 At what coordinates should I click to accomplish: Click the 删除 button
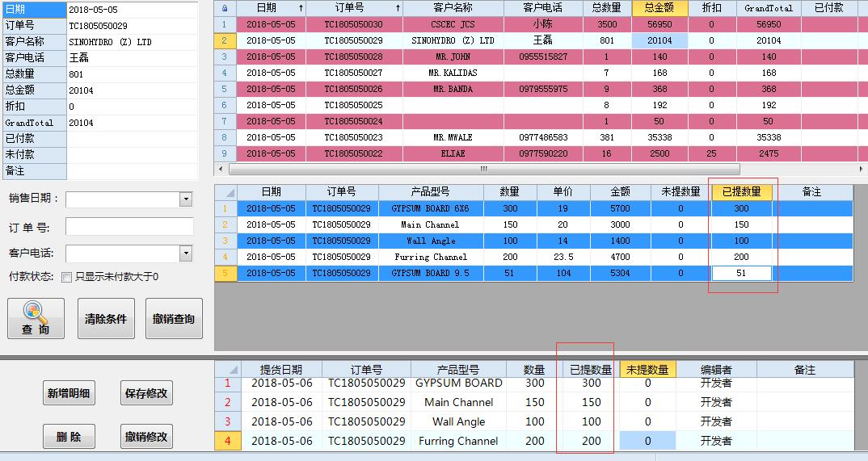(x=69, y=437)
